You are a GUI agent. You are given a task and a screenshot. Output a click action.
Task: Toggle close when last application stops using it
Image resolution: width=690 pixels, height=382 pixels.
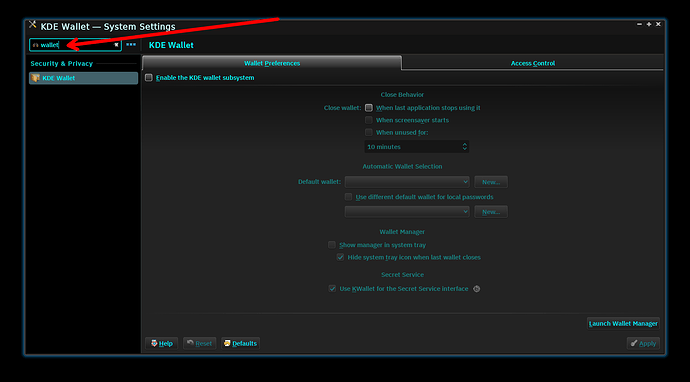coord(369,107)
